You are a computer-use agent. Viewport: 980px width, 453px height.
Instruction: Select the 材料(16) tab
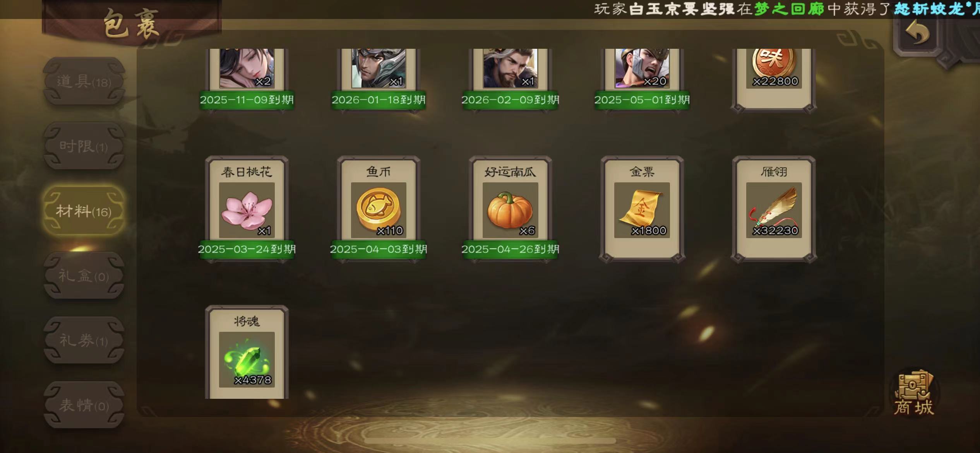[84, 211]
